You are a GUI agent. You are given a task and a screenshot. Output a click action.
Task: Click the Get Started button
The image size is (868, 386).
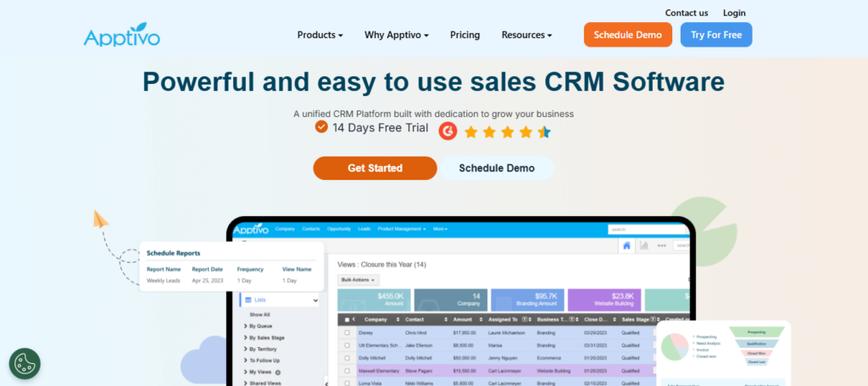(x=375, y=168)
